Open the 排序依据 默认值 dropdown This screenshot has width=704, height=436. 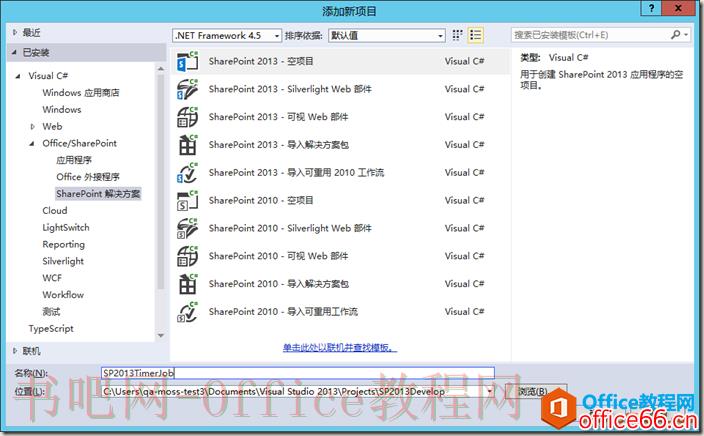(387, 35)
